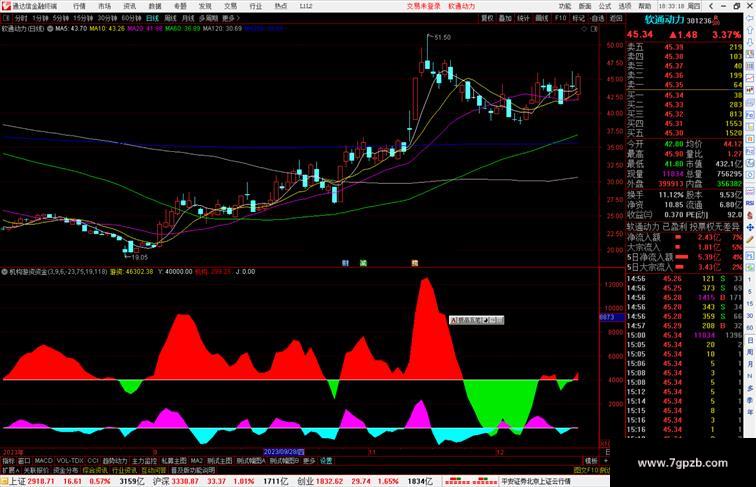Screen dimensions: 756x487
Task: Click the title bar left chevron icon
Action: 711,6
